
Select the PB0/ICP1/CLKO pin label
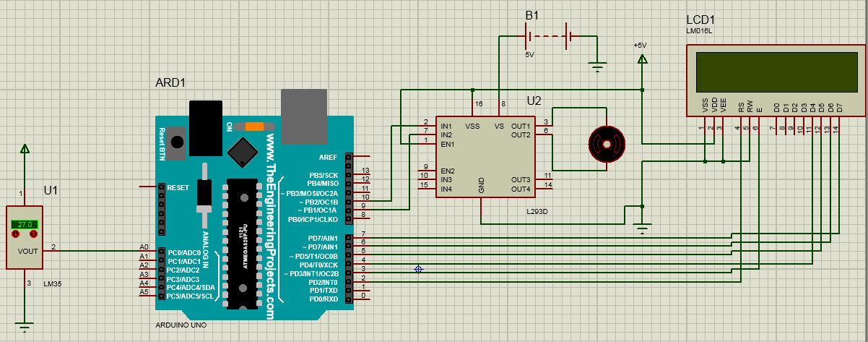click(313, 219)
